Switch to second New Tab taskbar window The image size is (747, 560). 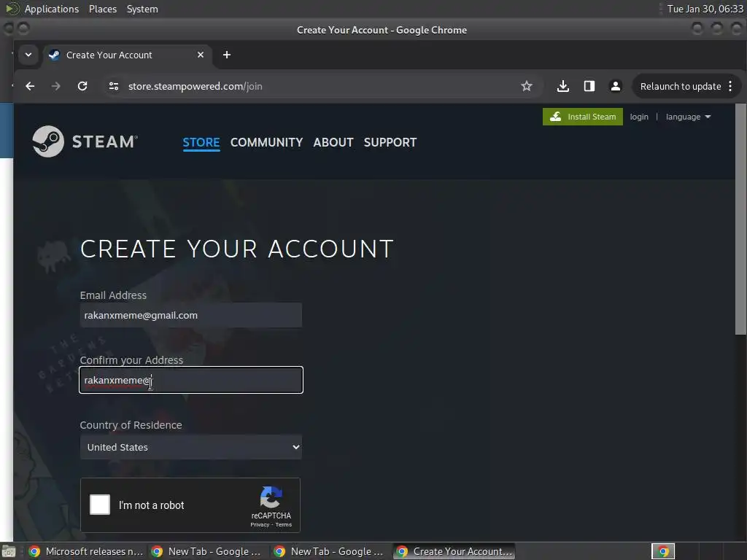[330, 551]
